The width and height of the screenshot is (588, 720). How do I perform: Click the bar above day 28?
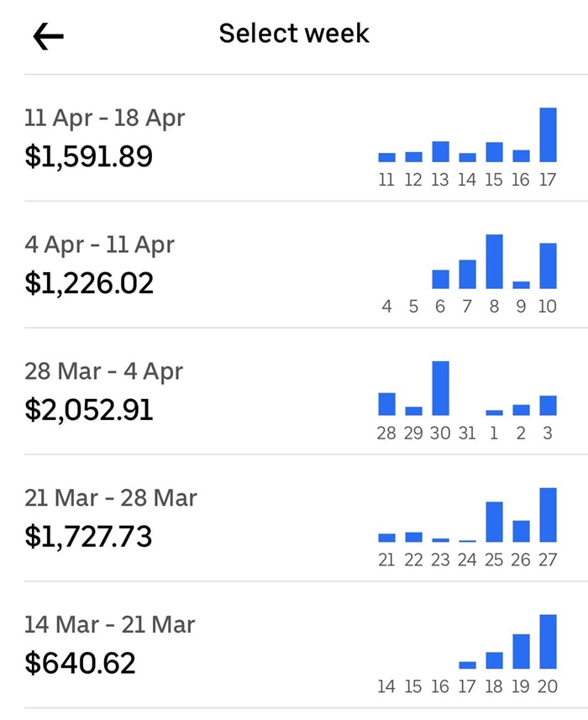click(386, 404)
